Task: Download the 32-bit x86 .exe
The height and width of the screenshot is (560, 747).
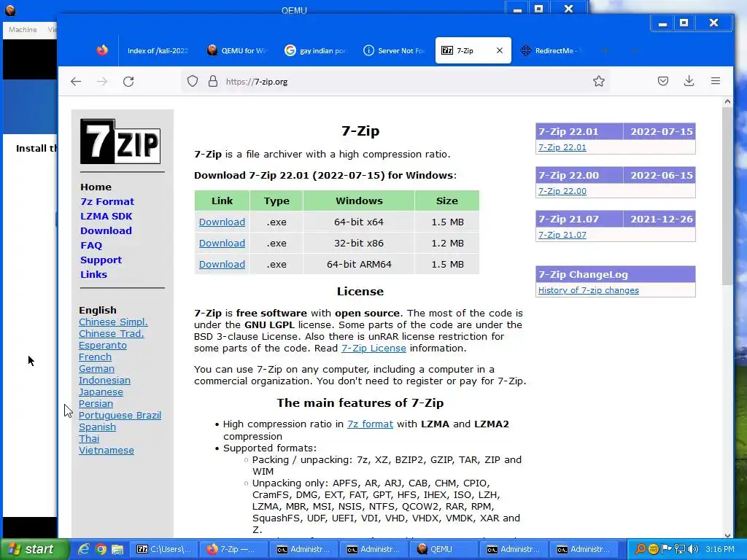Action: 222,243
